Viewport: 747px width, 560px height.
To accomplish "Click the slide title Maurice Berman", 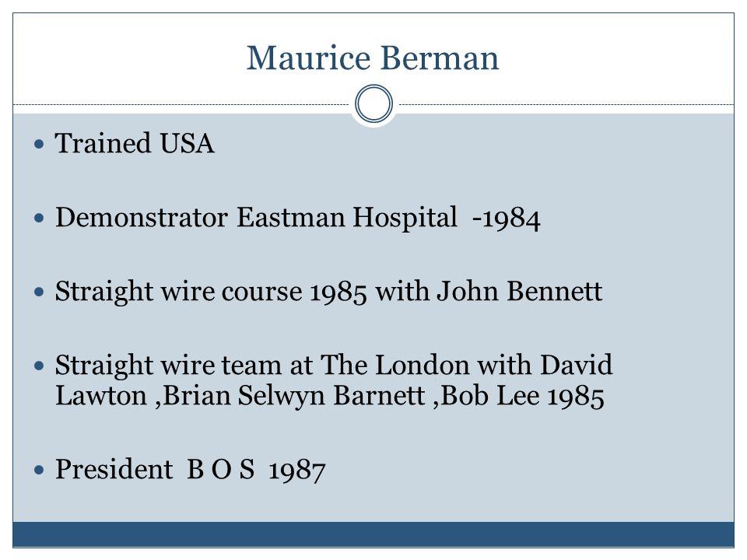I will pos(373,58).
